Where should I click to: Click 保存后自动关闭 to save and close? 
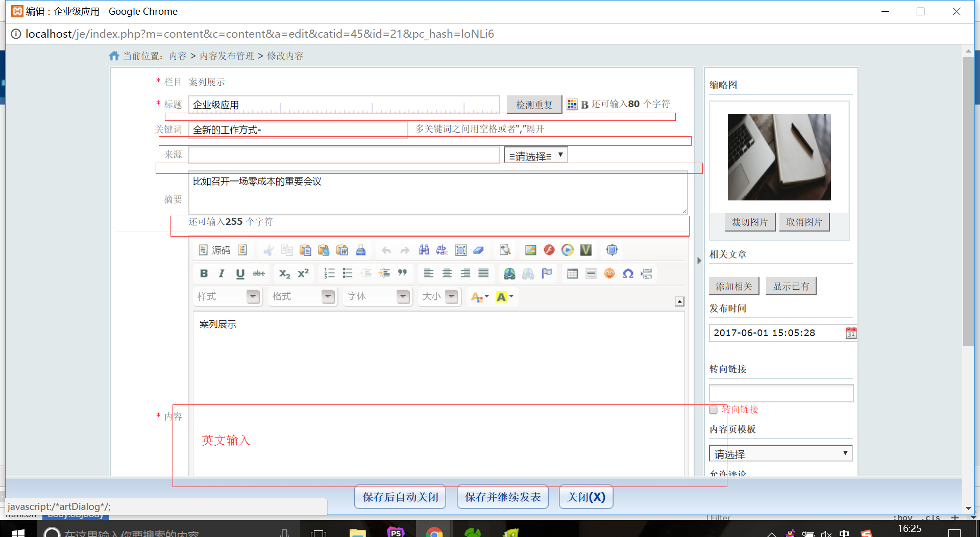pos(400,497)
